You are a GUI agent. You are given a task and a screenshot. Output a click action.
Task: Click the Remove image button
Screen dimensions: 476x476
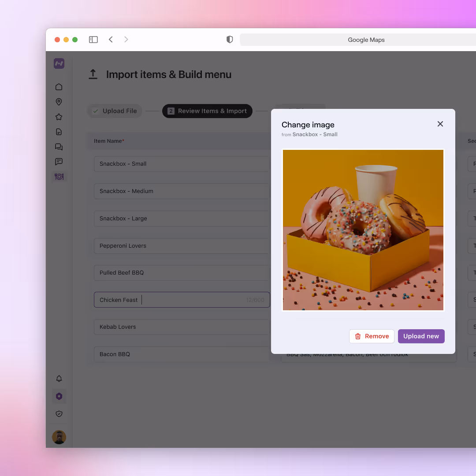372,336
